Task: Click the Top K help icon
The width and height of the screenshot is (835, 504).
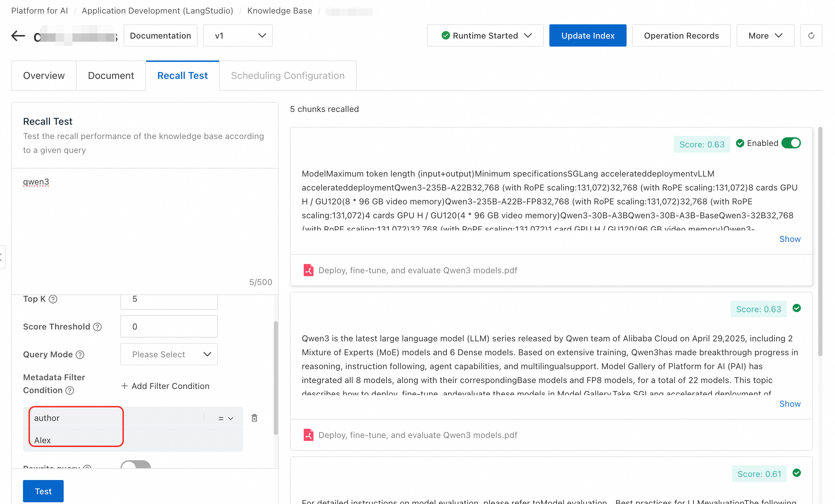Action: click(x=53, y=299)
